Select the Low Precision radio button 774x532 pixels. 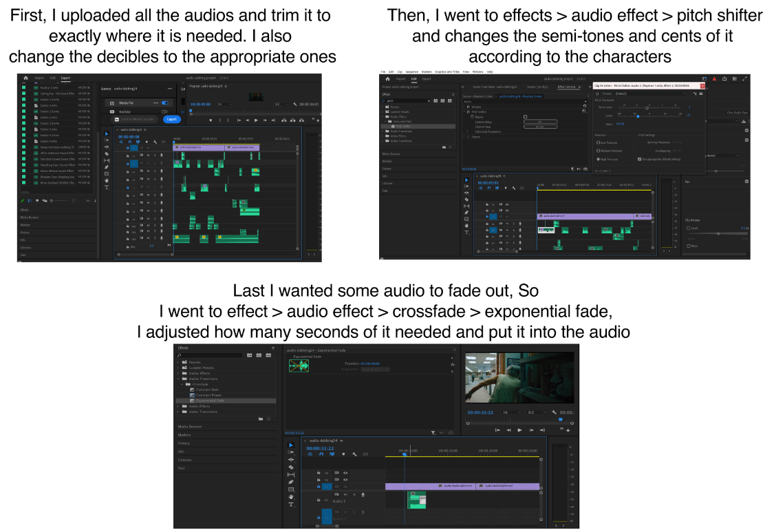(598, 142)
